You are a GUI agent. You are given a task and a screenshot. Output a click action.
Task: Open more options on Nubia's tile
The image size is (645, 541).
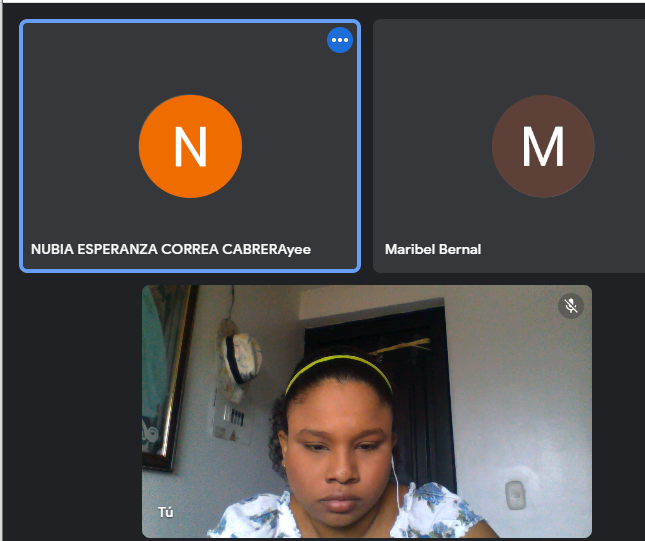tap(340, 40)
